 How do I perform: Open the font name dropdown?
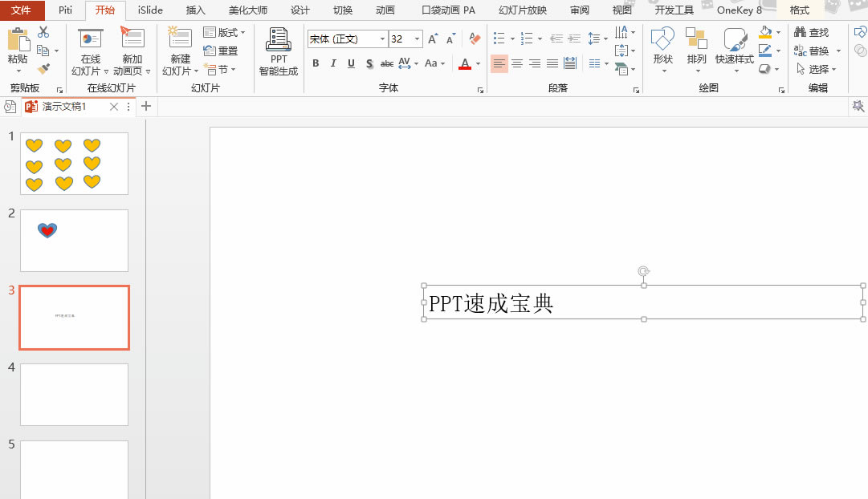[381, 39]
